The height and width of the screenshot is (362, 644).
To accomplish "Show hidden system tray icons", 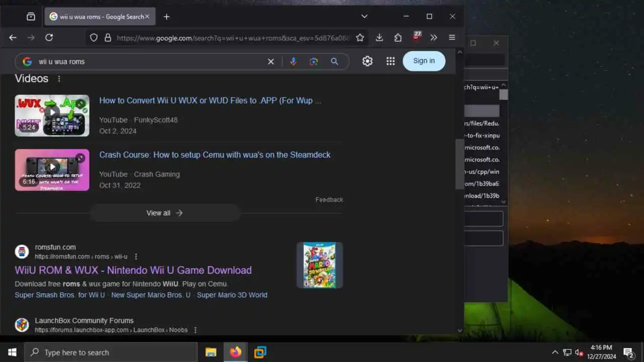I will pyautogui.click(x=555, y=352).
